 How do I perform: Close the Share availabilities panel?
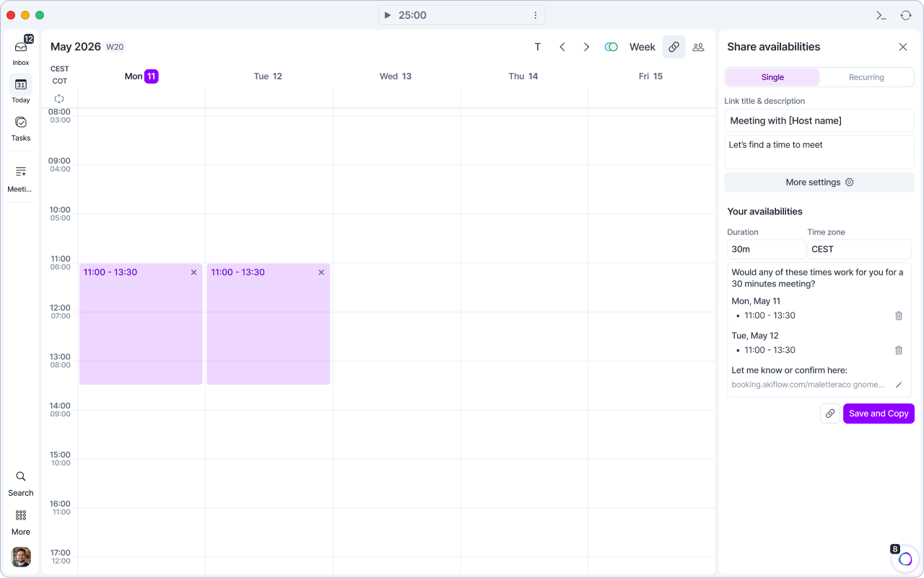pos(903,47)
